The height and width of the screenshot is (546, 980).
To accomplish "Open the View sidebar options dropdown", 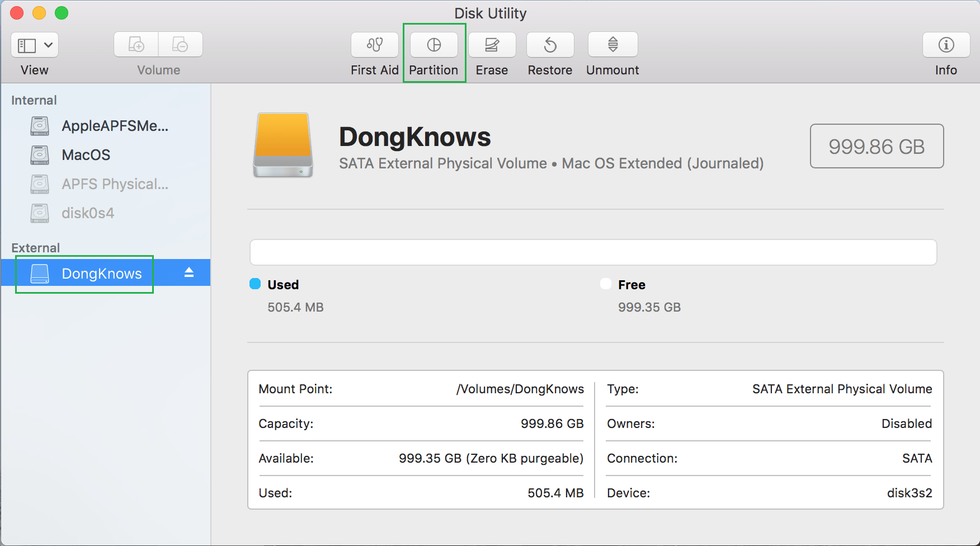I will pyautogui.click(x=35, y=45).
